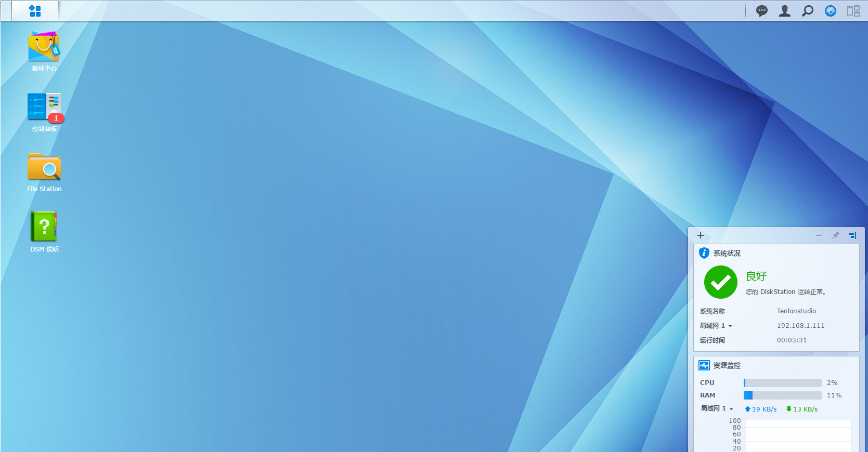The image size is (868, 452).
Task: Open the user options menu
Action: [784, 11]
